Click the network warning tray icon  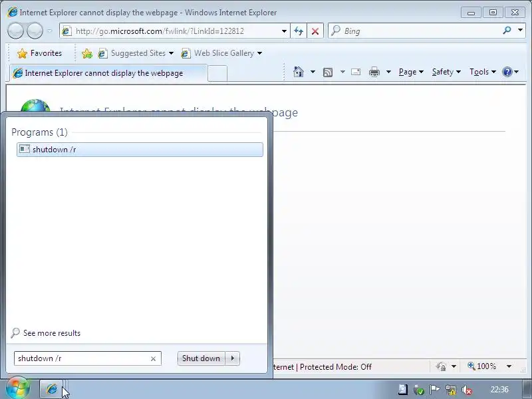point(451,390)
